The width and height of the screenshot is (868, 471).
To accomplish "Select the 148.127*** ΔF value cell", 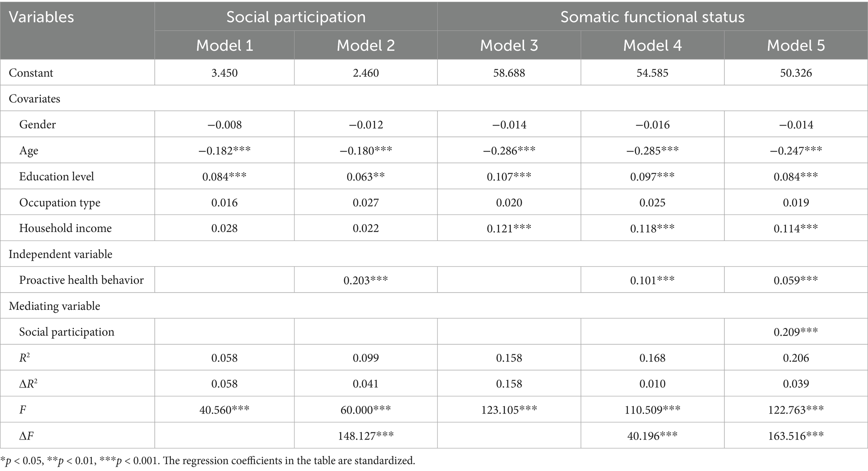I will point(366,436).
